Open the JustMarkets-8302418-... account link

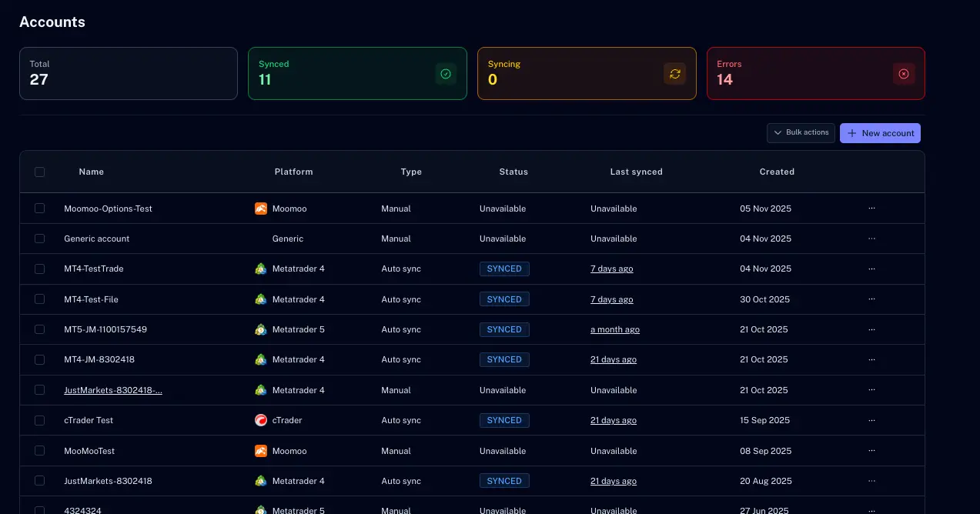113,390
